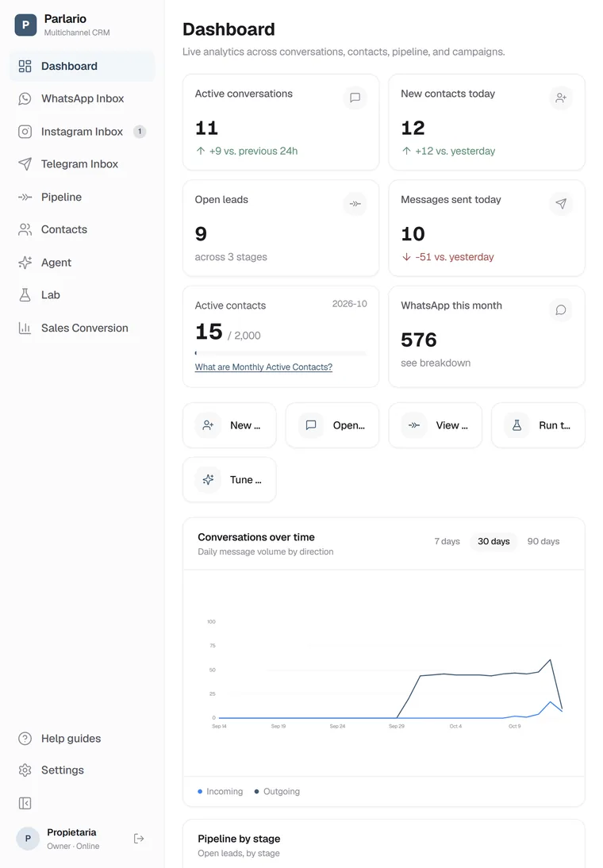The height and width of the screenshot is (868, 603).
Task: Select the 7 days range tab
Action: [x=447, y=541]
